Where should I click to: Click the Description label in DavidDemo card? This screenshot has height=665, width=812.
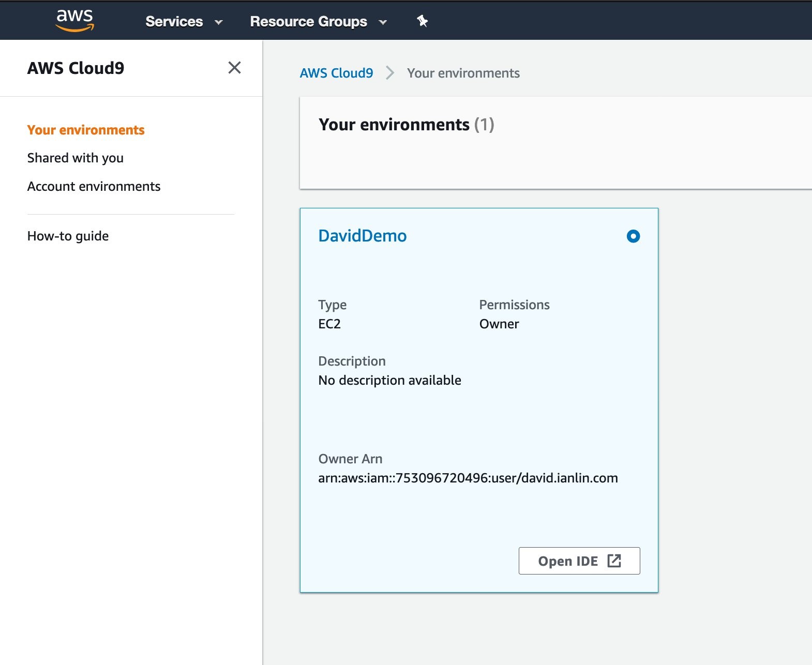(x=352, y=361)
